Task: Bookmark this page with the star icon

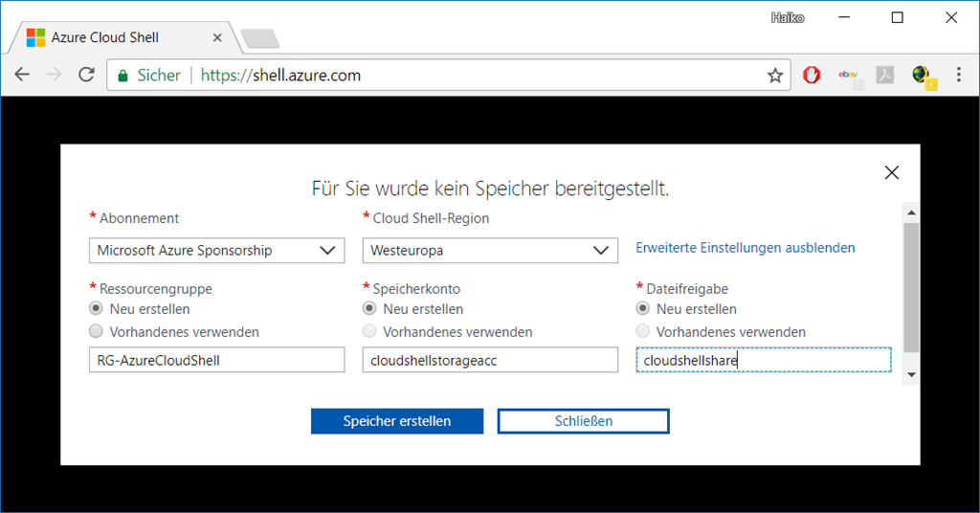Action: tap(775, 75)
